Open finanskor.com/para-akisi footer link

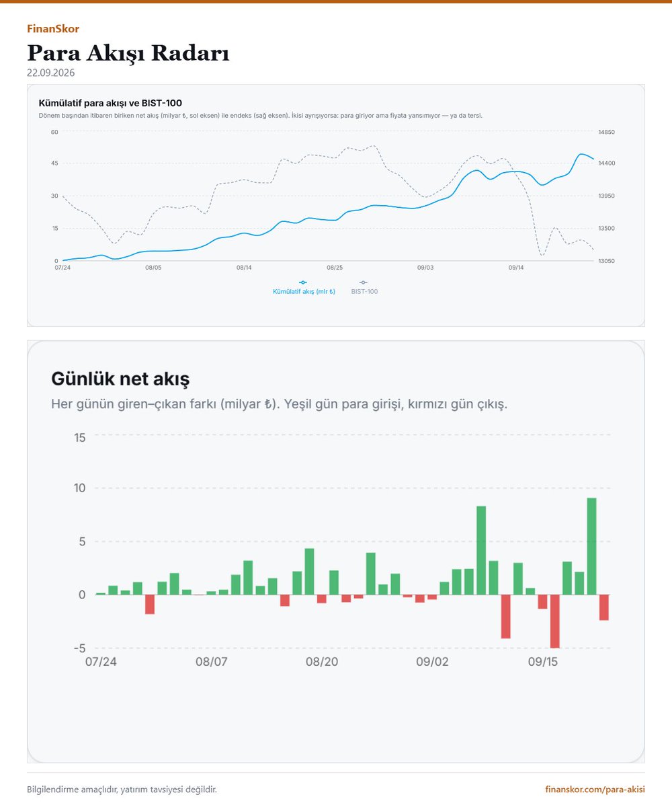(595, 789)
